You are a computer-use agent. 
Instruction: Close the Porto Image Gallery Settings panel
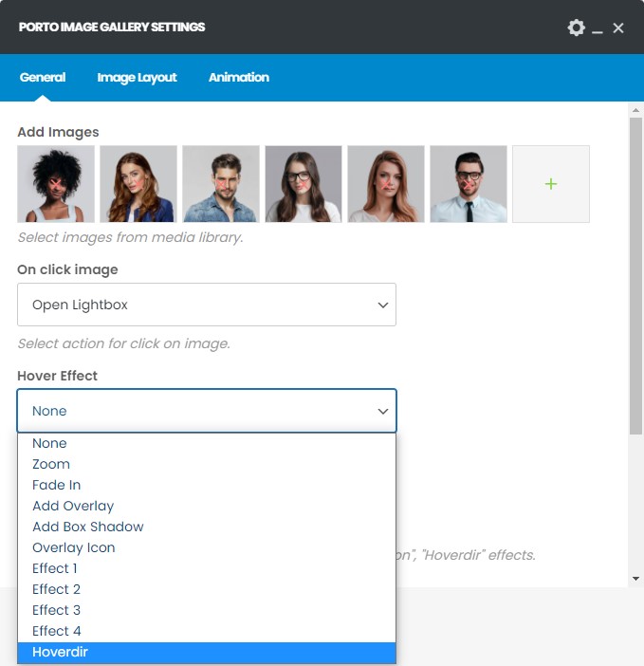coord(618,28)
